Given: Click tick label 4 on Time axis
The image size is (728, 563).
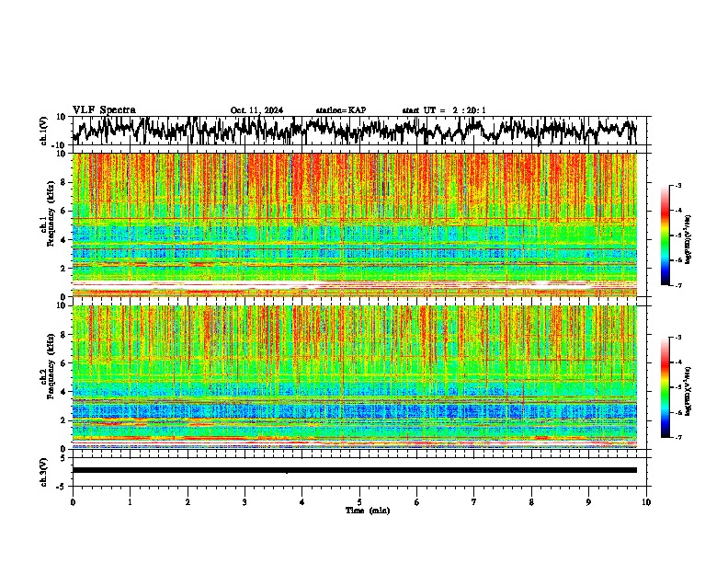Looking at the screenshot, I should pos(301,502).
